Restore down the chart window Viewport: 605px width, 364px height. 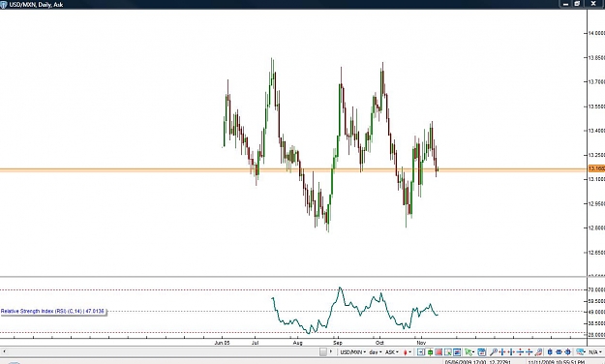[577, 4]
